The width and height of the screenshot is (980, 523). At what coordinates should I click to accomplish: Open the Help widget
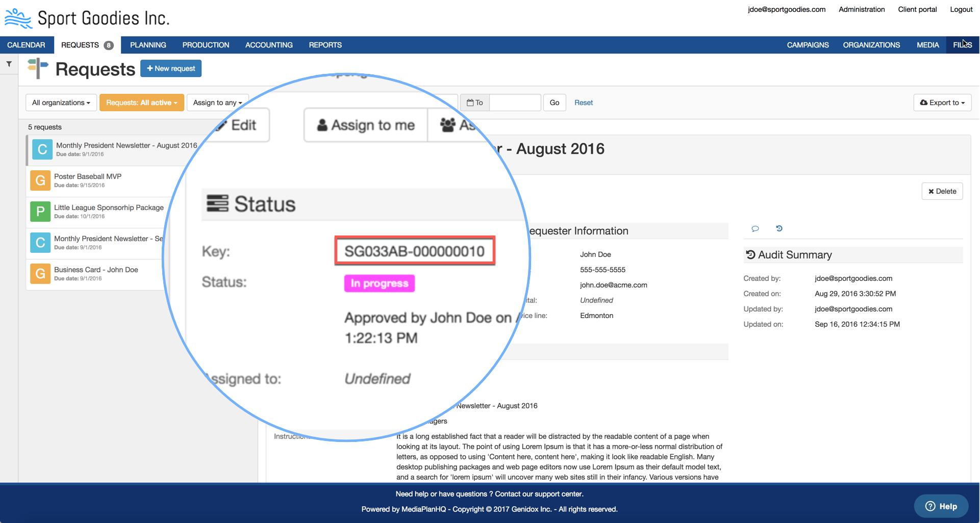(x=941, y=506)
